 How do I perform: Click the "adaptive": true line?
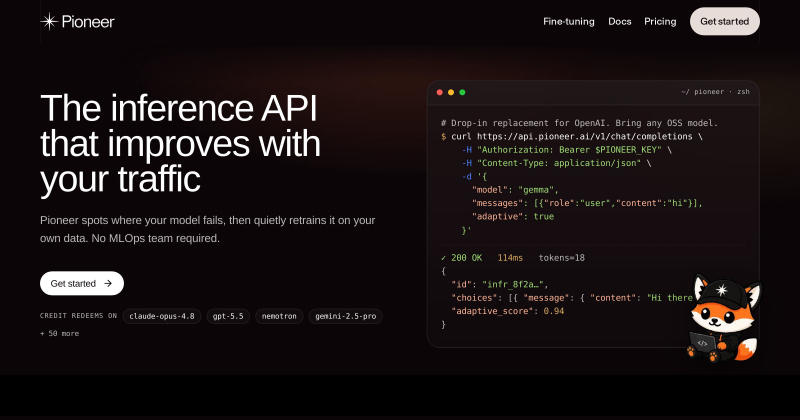click(x=513, y=216)
